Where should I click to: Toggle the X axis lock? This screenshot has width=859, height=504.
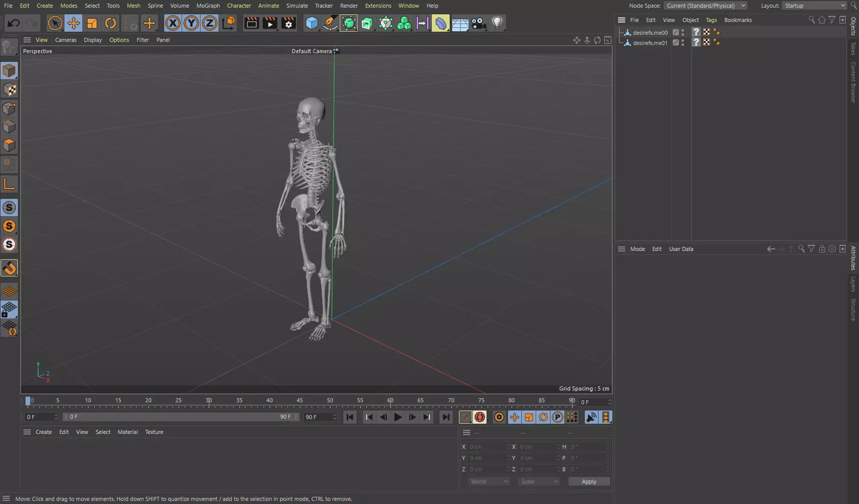(x=173, y=23)
